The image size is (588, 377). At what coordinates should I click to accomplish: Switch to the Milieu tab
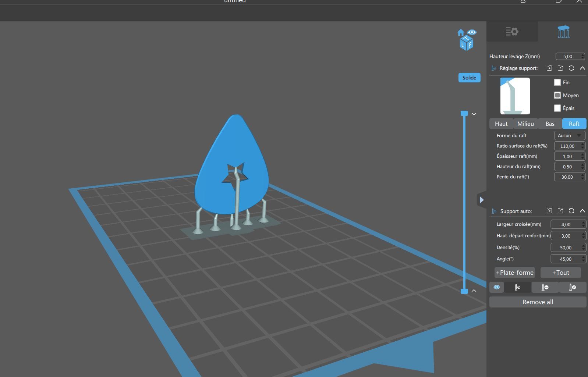click(525, 124)
